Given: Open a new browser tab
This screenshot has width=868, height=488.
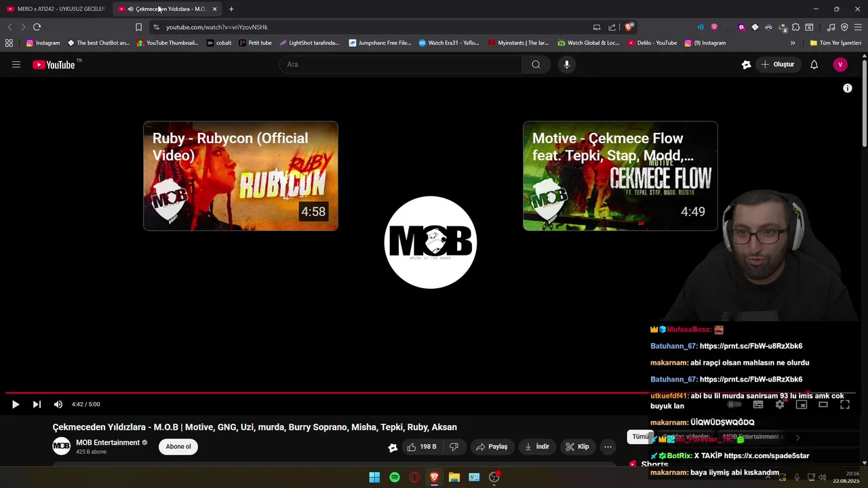Looking at the screenshot, I should (231, 9).
